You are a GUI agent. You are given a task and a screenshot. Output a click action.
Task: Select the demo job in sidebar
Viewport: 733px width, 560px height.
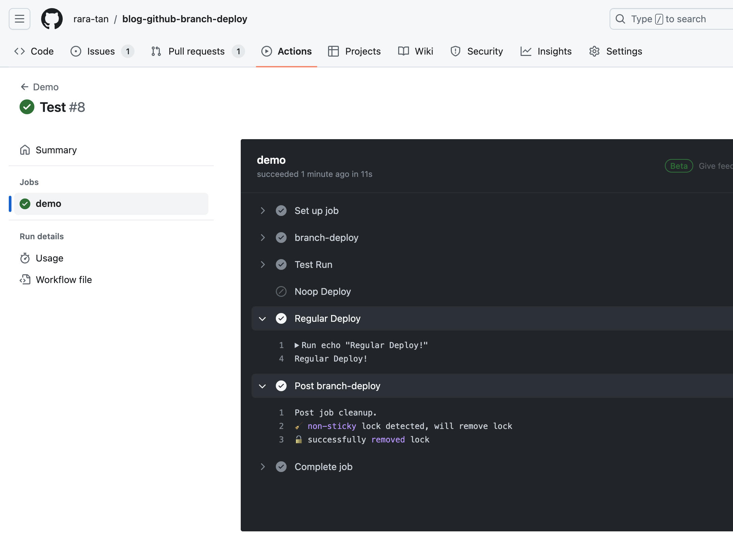pyautogui.click(x=111, y=204)
